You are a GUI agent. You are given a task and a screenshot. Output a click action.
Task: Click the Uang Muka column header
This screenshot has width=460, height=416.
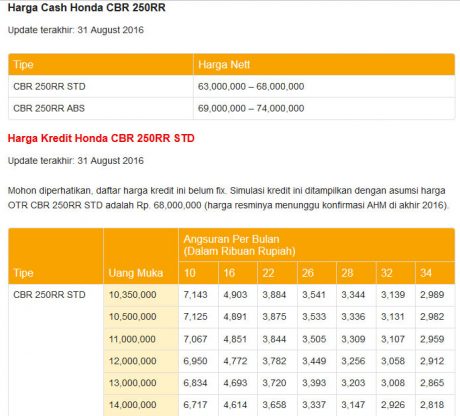tap(136, 273)
